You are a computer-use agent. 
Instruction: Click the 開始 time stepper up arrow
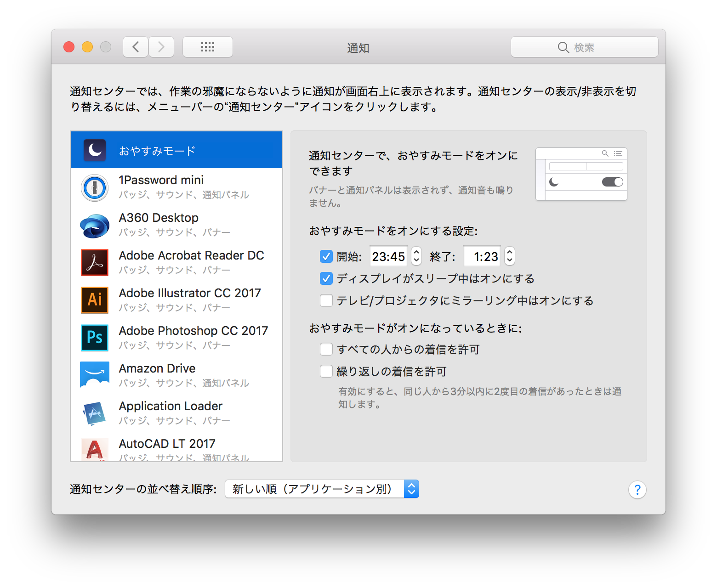point(416,252)
